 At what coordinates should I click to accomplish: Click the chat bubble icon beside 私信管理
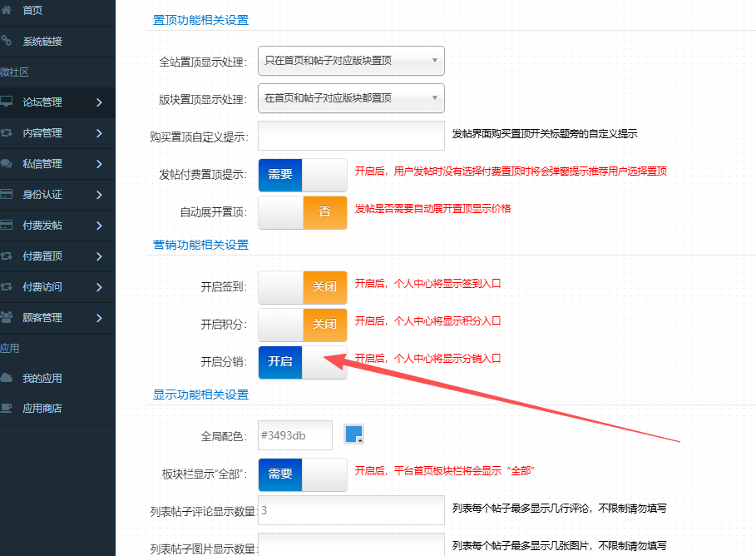click(7, 163)
